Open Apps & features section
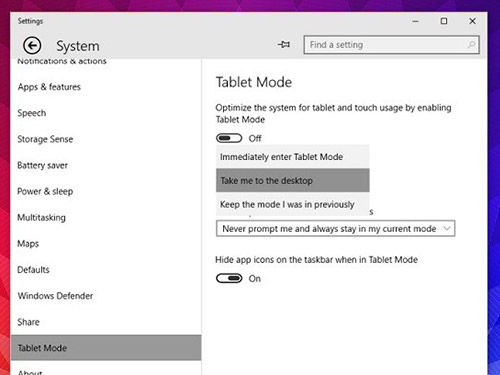 (x=49, y=87)
